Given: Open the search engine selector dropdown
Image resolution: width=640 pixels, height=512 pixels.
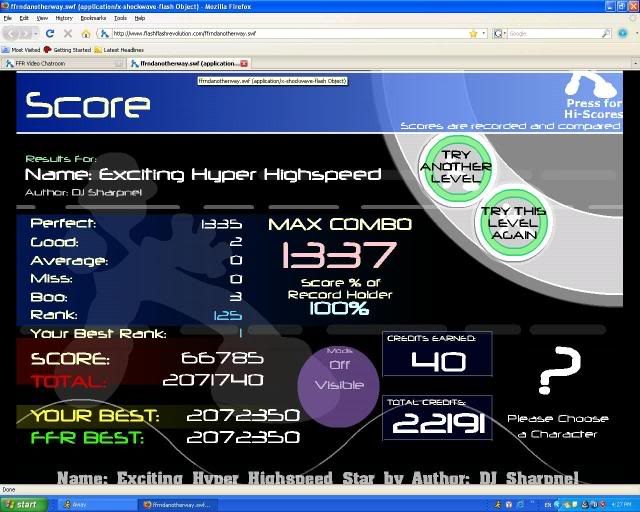Looking at the screenshot, I should coord(501,33).
